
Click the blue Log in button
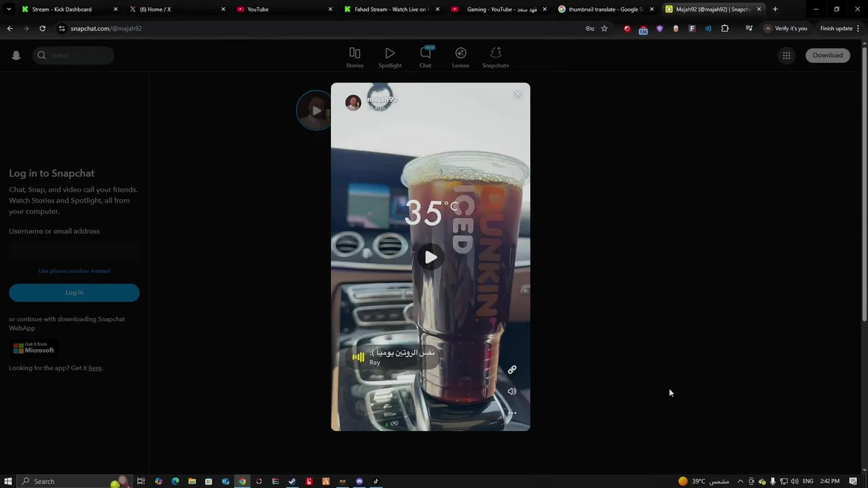(x=74, y=293)
